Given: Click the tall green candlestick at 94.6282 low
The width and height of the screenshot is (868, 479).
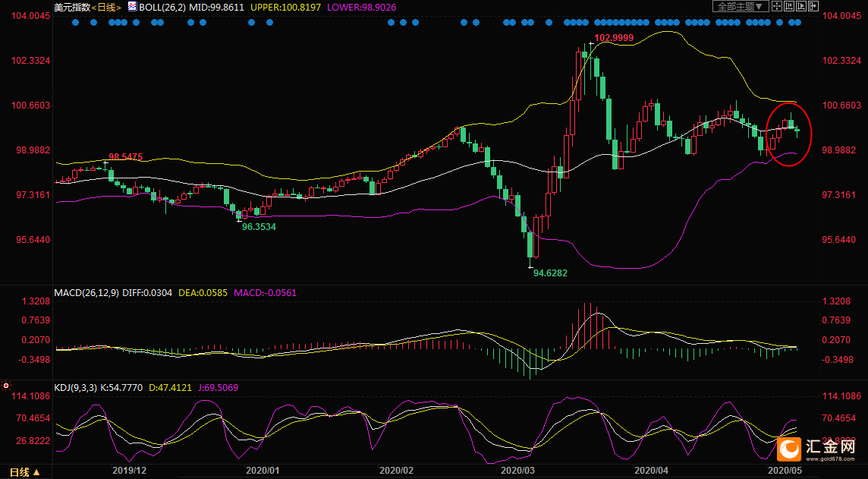Looking at the screenshot, I should click(530, 244).
